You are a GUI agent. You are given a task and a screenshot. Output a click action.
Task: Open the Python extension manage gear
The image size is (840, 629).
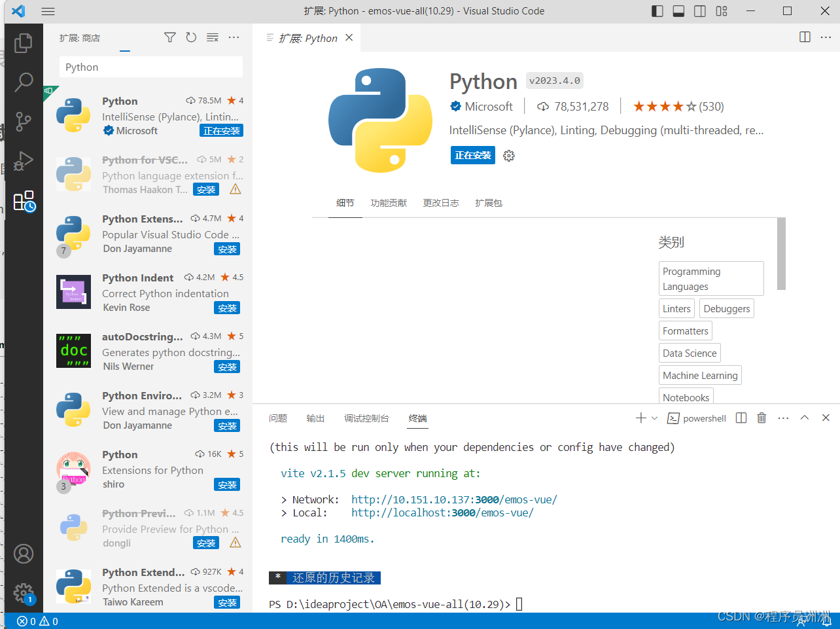(x=509, y=156)
